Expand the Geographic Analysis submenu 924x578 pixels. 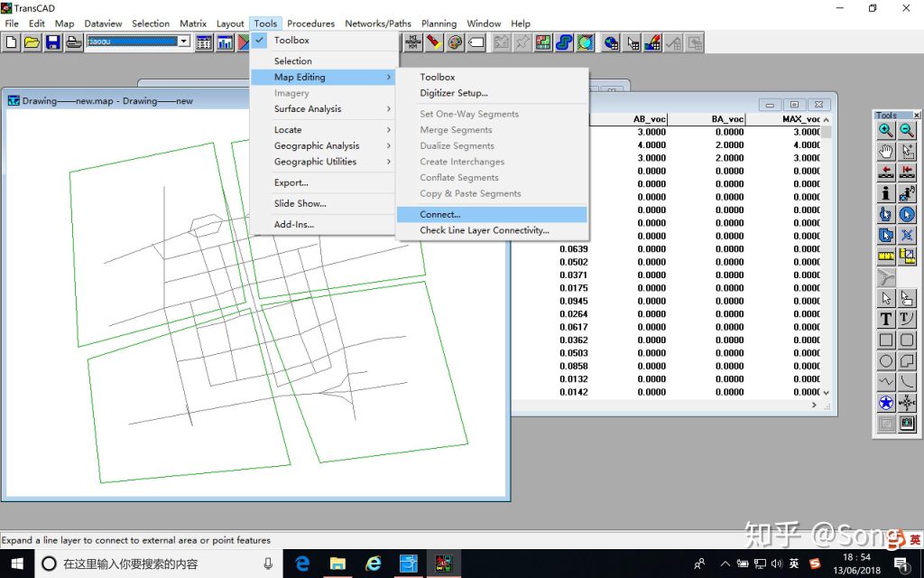323,145
